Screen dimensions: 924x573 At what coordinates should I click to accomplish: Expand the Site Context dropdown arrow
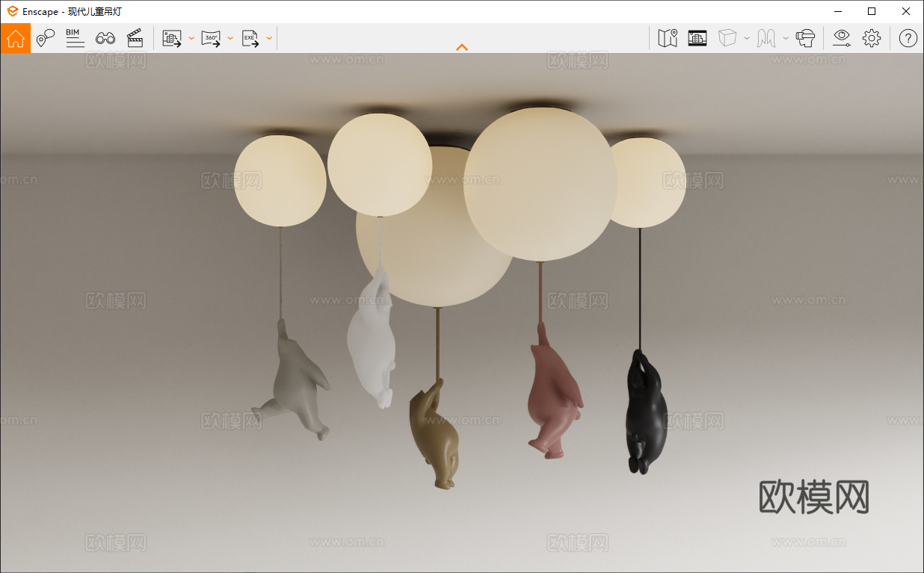[786, 38]
